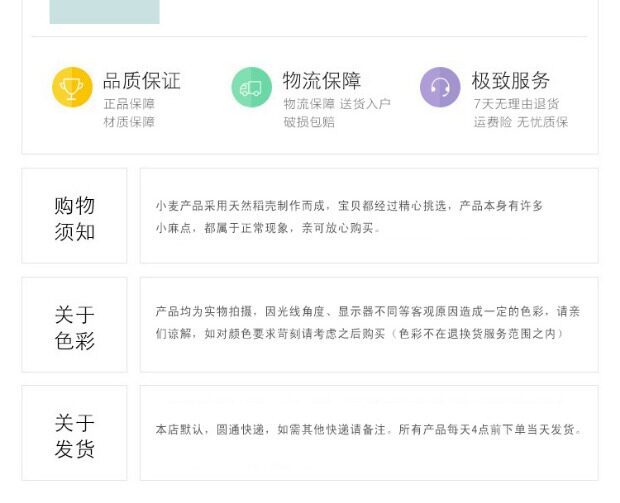The image size is (620, 503).
Task: Select the 物流保障 heading
Action: pyautogui.click(x=321, y=81)
